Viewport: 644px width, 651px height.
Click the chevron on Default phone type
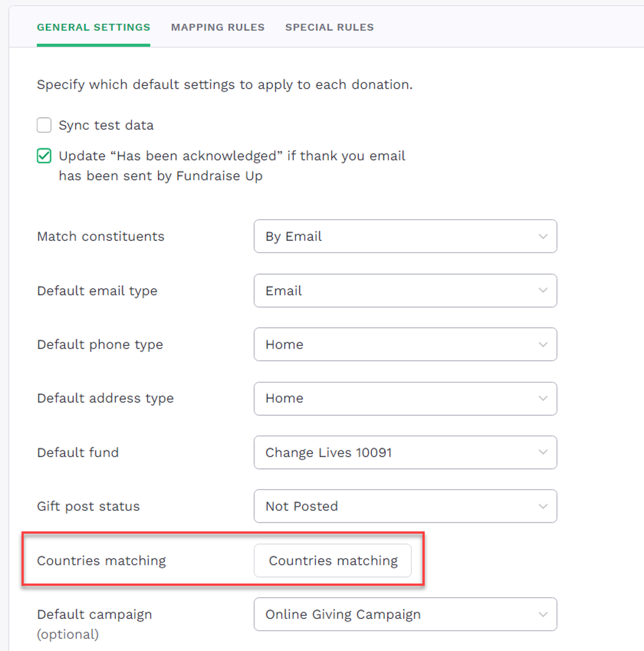(x=543, y=344)
